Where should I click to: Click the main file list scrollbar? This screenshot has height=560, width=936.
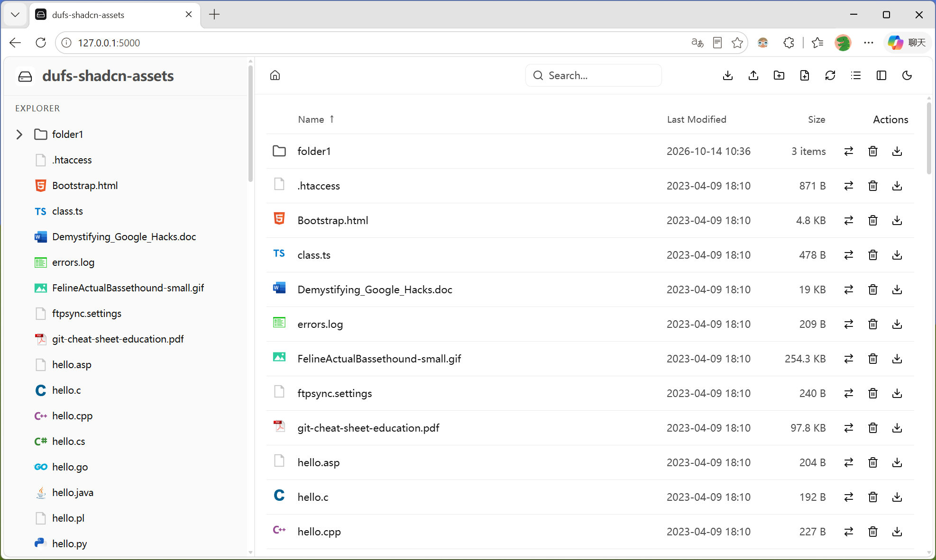(x=929, y=137)
